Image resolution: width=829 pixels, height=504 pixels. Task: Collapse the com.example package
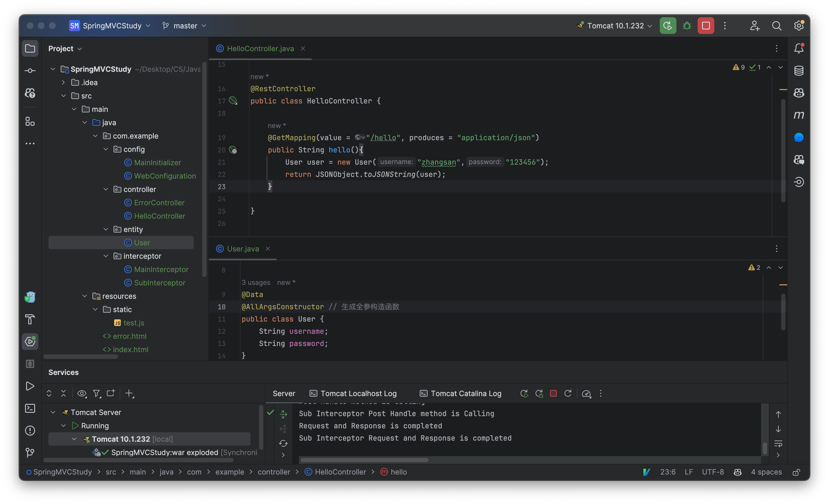pos(95,136)
